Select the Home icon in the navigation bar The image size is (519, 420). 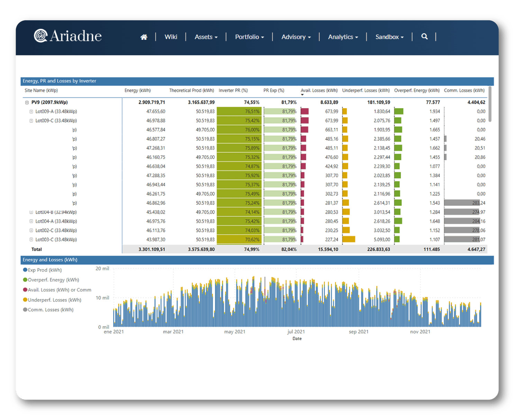coord(144,36)
